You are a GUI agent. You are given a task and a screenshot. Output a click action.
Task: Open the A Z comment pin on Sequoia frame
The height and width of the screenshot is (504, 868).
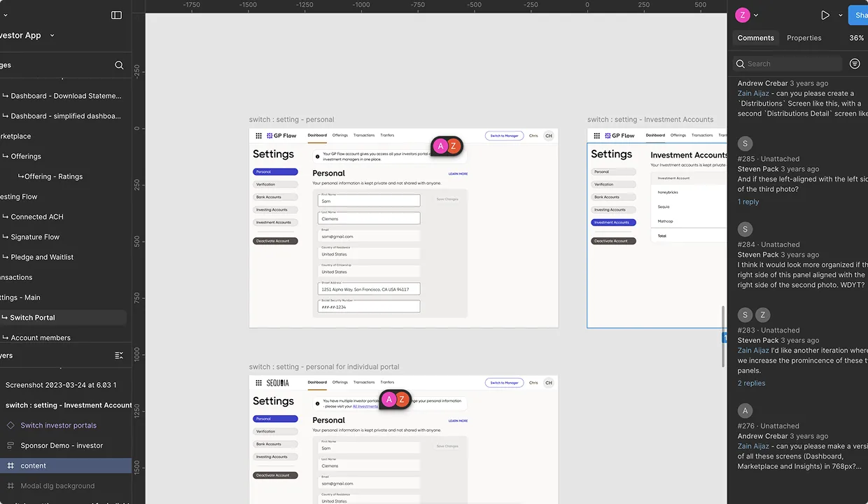(x=395, y=399)
